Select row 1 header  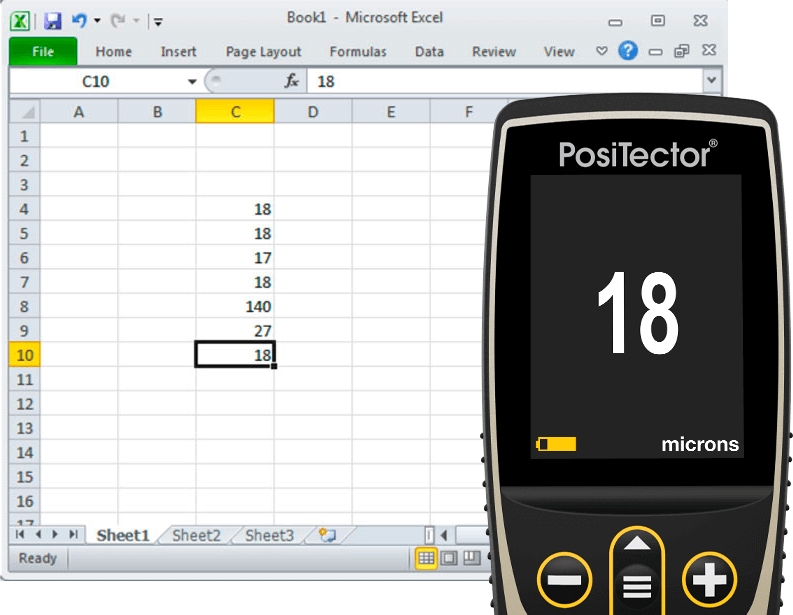tap(24, 136)
